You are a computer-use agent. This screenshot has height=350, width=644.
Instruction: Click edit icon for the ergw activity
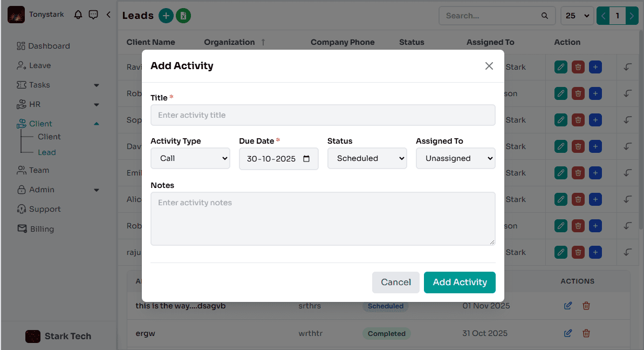tap(567, 333)
